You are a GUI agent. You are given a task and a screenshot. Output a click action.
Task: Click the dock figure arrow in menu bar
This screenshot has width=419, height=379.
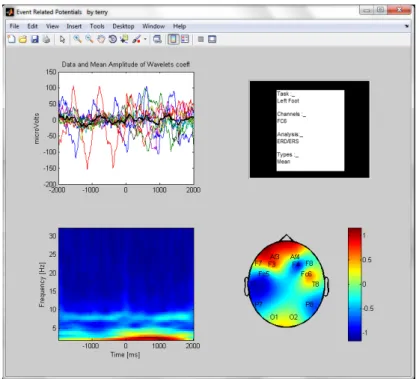click(x=407, y=26)
